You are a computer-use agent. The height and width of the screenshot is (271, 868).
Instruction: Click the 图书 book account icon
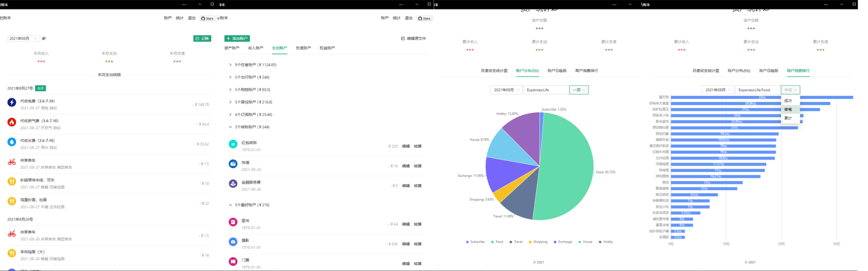[x=233, y=222]
